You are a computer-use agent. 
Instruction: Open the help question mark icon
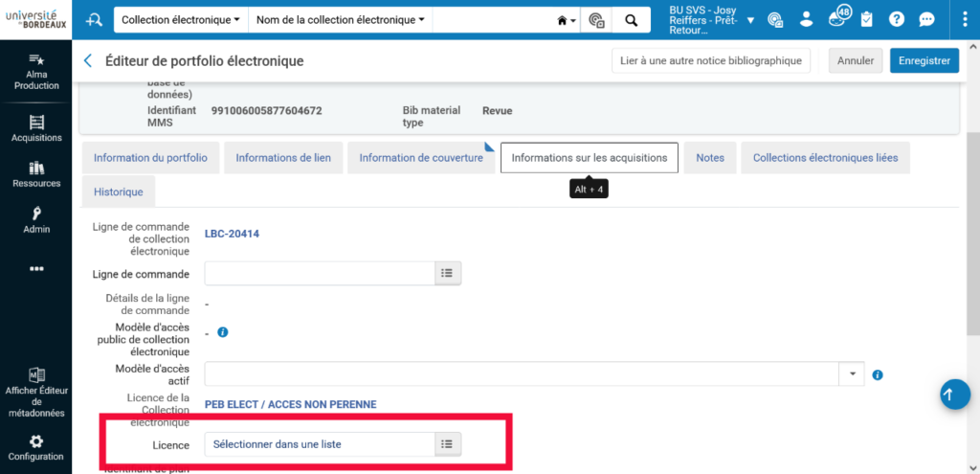897,19
